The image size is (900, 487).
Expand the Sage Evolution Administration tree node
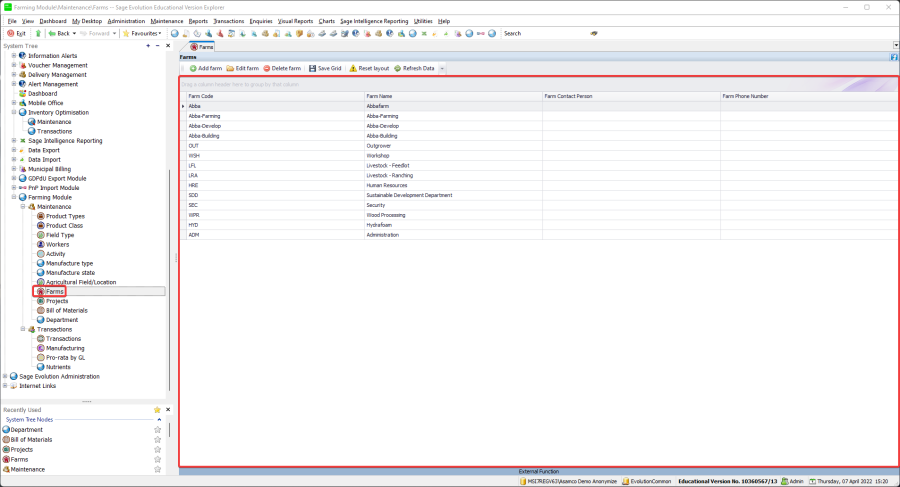coord(7,376)
